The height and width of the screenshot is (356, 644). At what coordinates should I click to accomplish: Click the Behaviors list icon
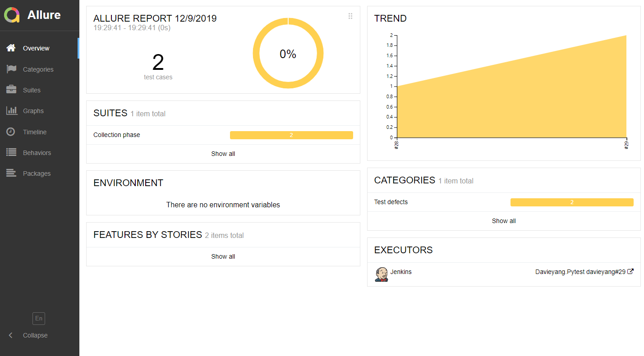coord(11,152)
